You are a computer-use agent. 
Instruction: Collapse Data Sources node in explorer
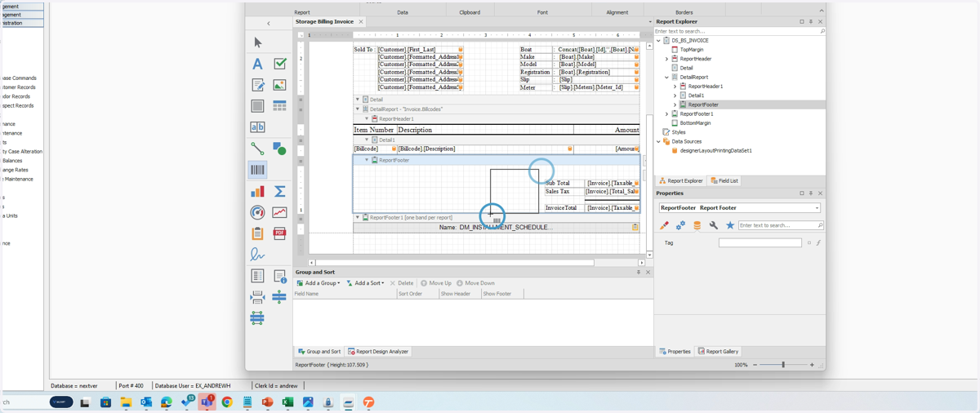659,141
